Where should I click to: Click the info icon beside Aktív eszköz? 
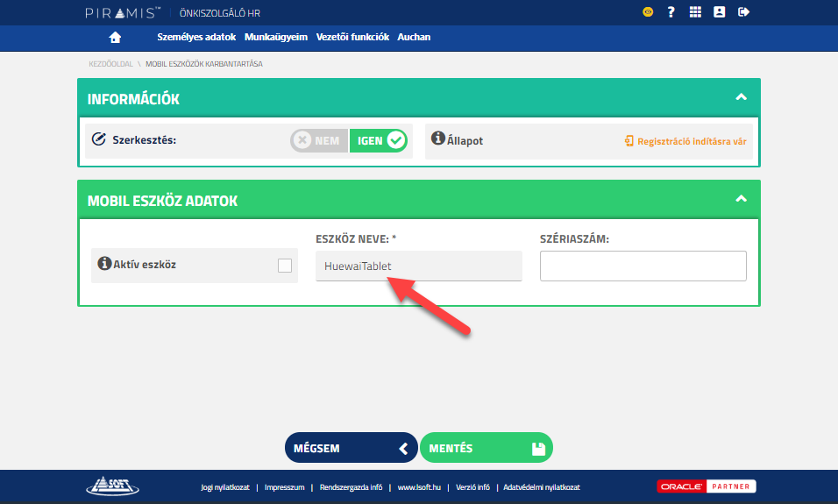(x=104, y=263)
